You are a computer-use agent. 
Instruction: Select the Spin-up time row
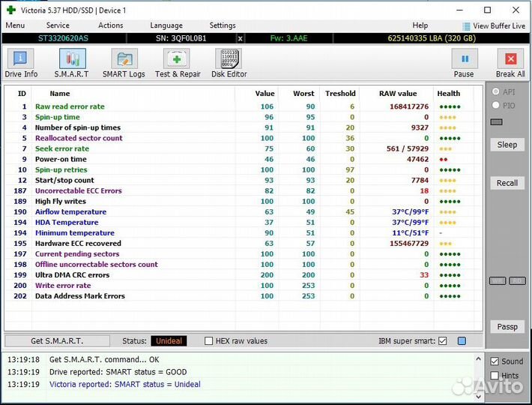pyautogui.click(x=243, y=117)
